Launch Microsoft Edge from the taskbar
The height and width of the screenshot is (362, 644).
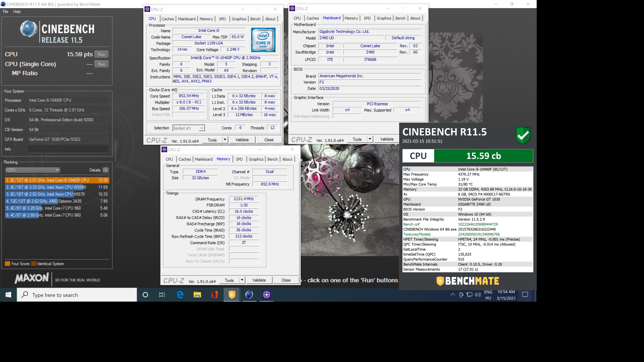tap(180, 295)
